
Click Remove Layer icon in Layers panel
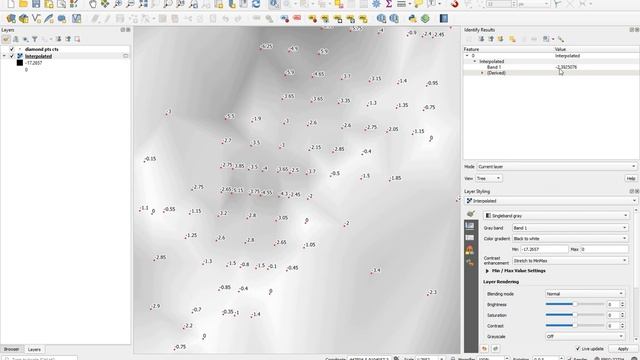click(77, 39)
